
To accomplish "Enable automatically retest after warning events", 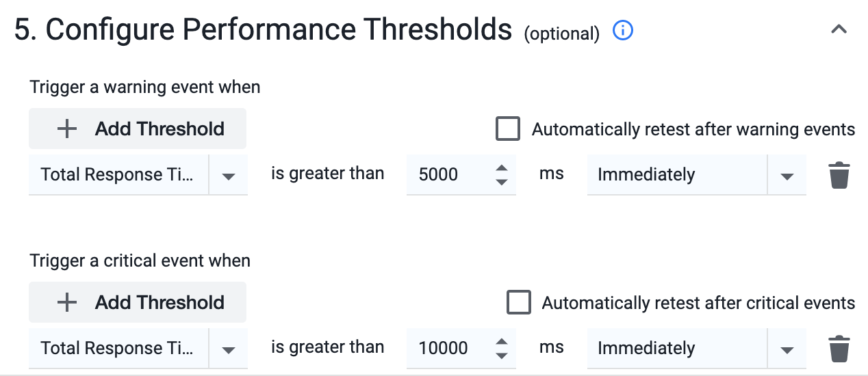I will 508,129.
